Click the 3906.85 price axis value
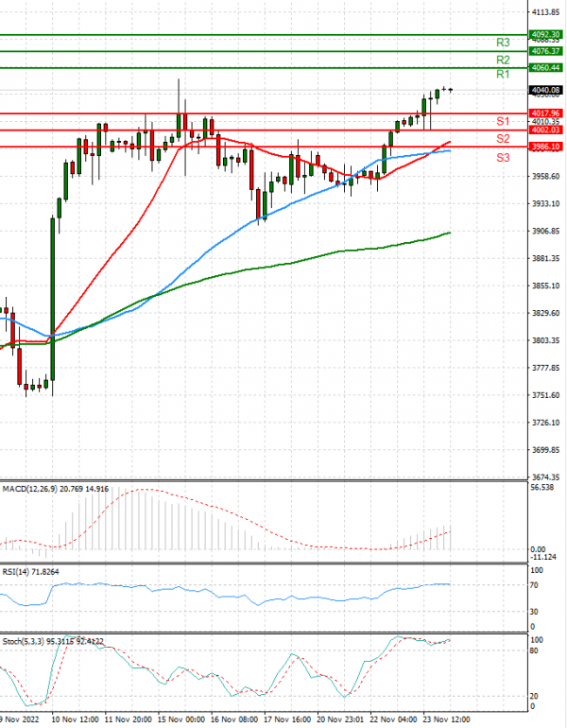This screenshot has width=567, height=728. [545, 232]
